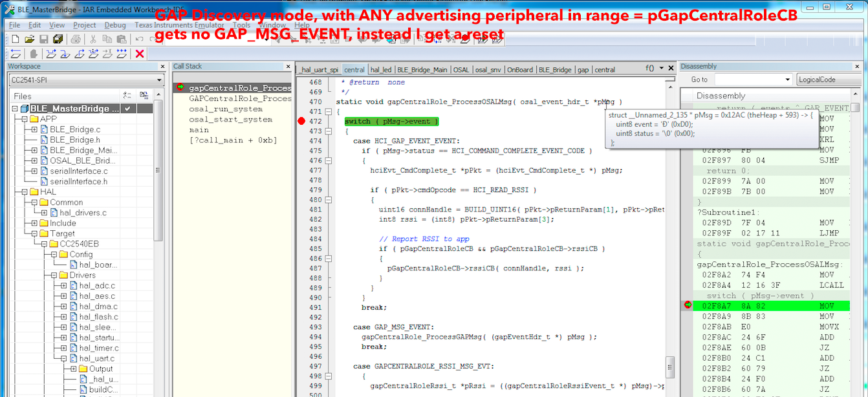
Task: Click the Cut scissors icon
Action: pyautogui.click(x=93, y=39)
